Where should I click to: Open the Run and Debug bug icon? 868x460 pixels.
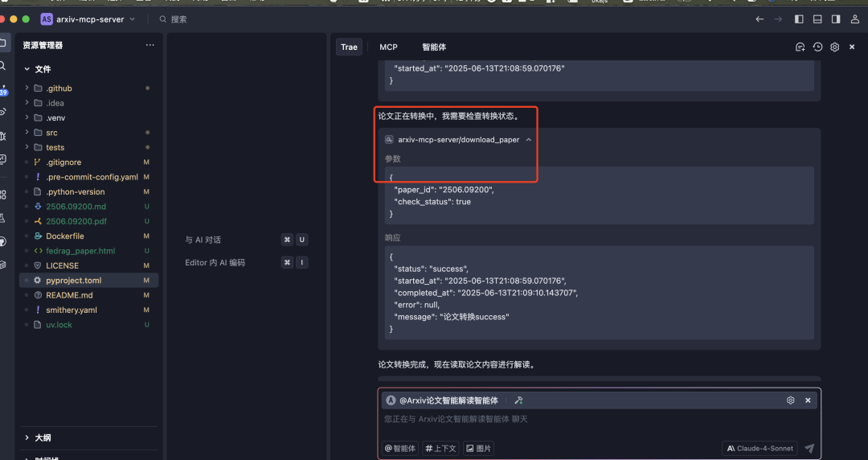pyautogui.click(x=2, y=136)
